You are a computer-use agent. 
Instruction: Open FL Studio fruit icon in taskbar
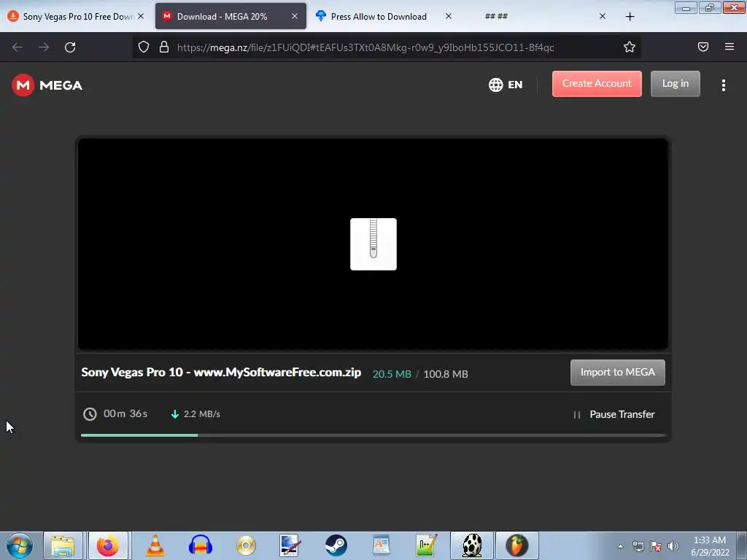coord(517,545)
